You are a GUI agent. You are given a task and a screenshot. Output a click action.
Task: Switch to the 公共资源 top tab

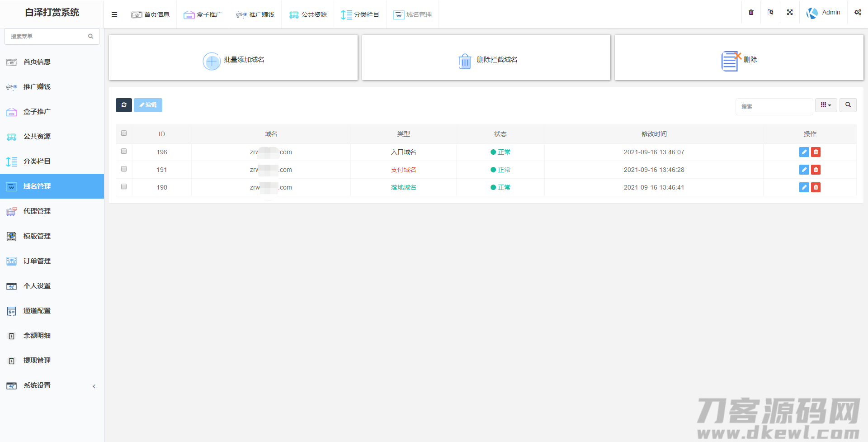pyautogui.click(x=308, y=14)
